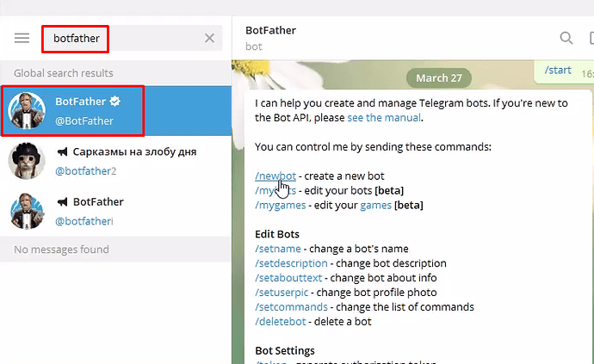This screenshot has width=594, height=364.
Task: Click megaphone icon beside BotFather channel
Action: pos(62,202)
